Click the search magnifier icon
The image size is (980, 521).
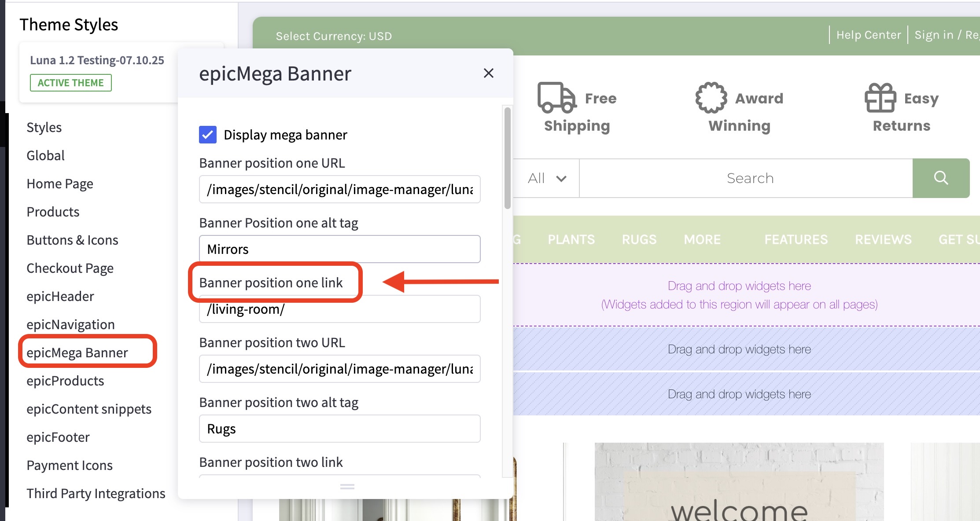(x=940, y=178)
